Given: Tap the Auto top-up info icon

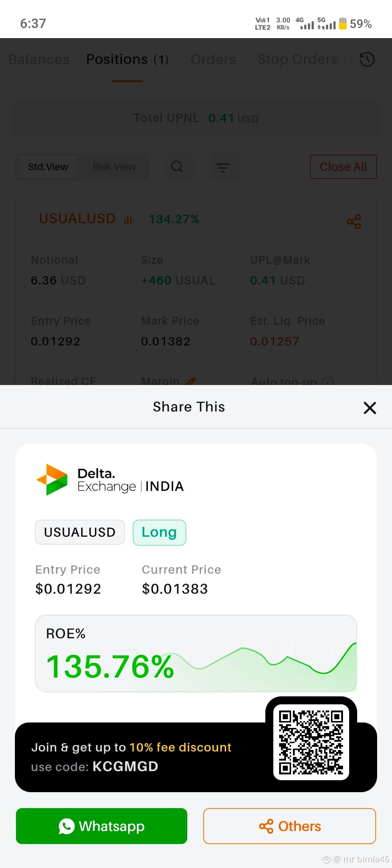Looking at the screenshot, I should tap(327, 381).
